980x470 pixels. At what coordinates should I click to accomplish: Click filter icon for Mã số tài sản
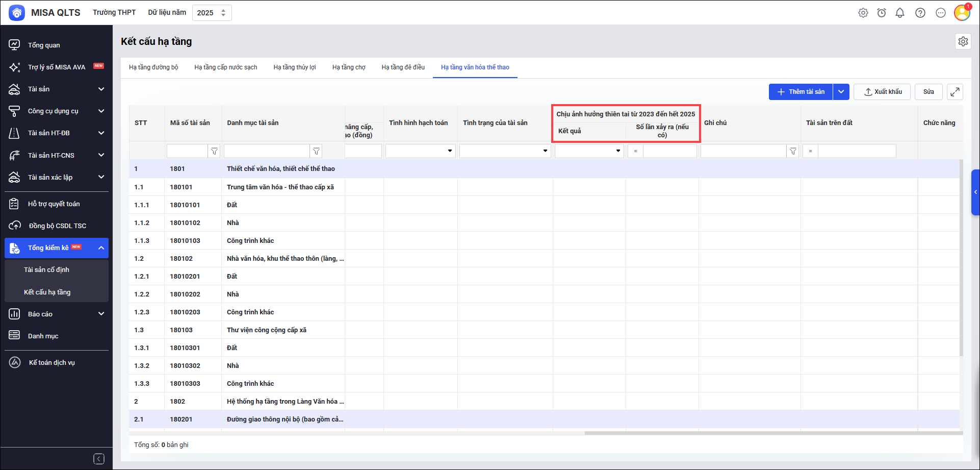(x=214, y=151)
